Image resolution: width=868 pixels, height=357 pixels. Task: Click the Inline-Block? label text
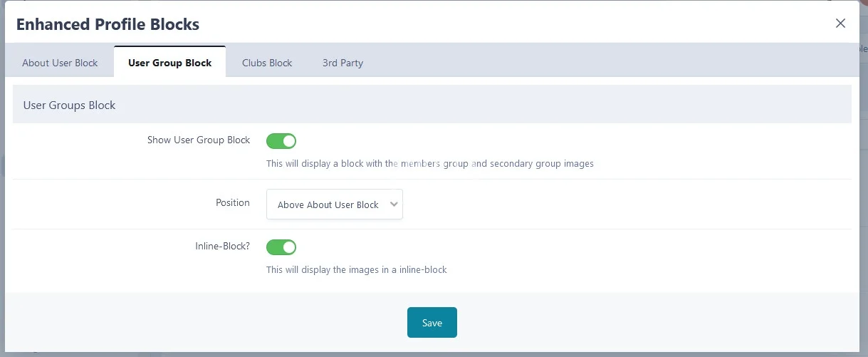tap(222, 247)
